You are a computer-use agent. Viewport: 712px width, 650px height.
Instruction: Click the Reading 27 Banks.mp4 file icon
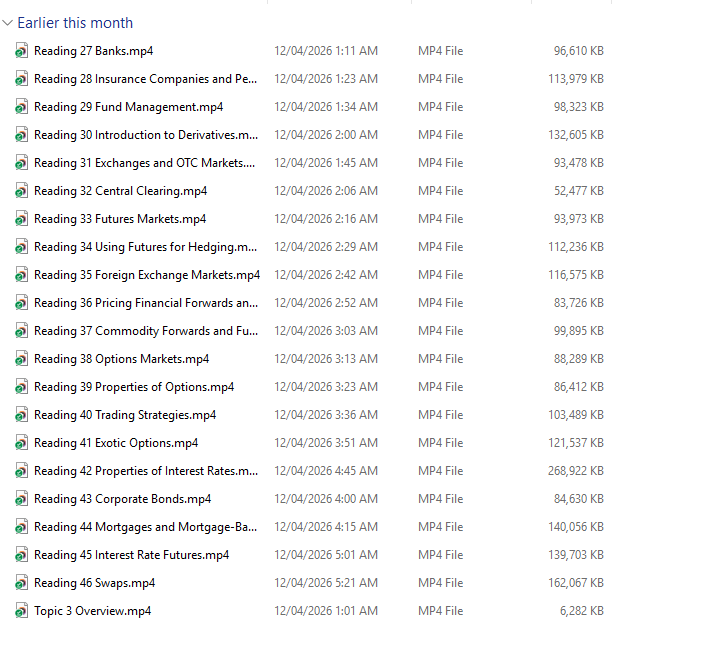click(22, 51)
